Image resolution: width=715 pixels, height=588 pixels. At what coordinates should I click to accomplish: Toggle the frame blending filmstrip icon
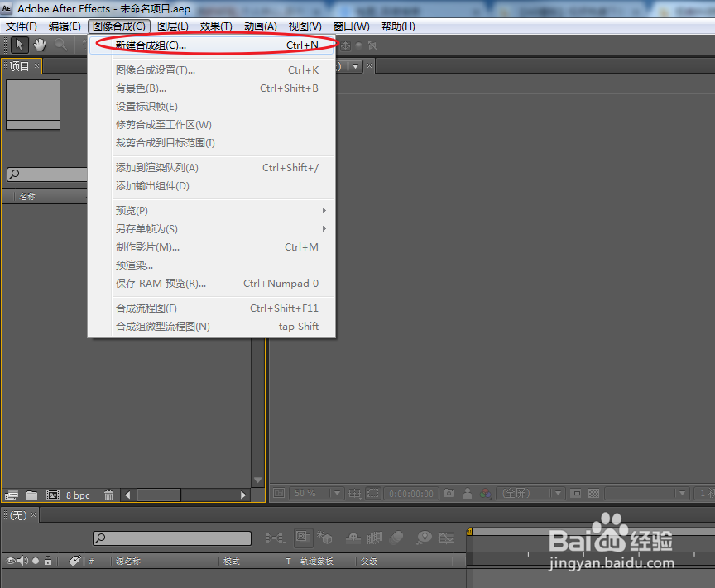[x=375, y=538]
